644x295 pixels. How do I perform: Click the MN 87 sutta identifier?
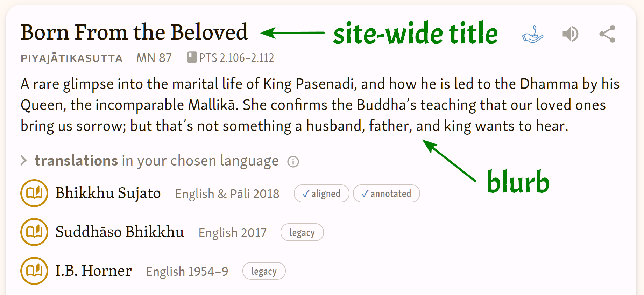tap(154, 58)
